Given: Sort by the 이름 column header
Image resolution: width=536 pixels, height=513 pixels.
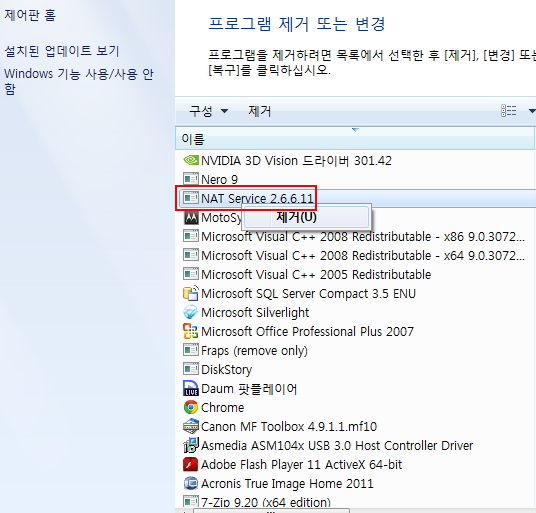Looking at the screenshot, I should [x=354, y=138].
